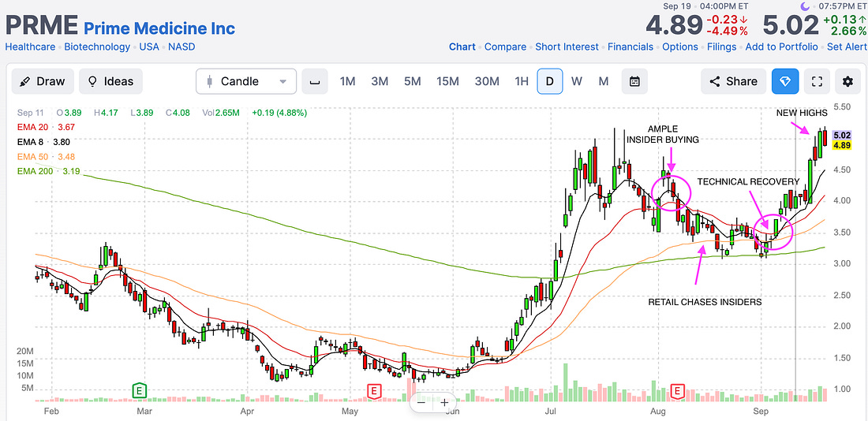The image size is (868, 421).
Task: Select the 3M timeframe
Action: [x=380, y=81]
